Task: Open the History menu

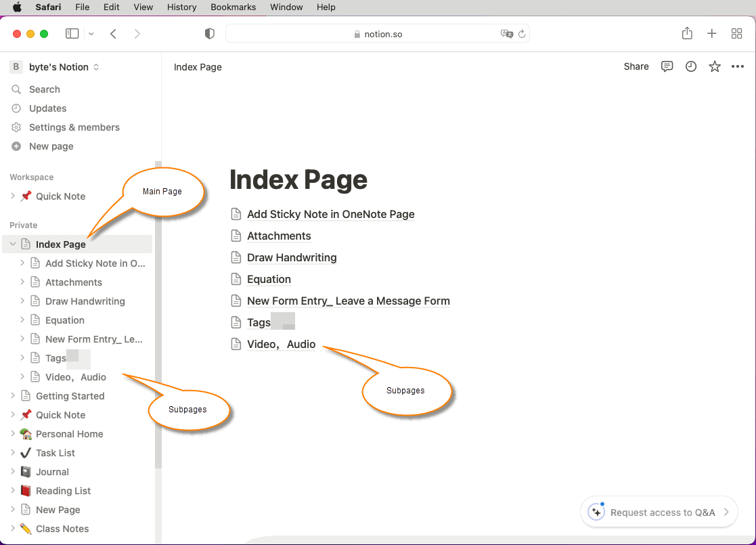Action: click(x=182, y=7)
